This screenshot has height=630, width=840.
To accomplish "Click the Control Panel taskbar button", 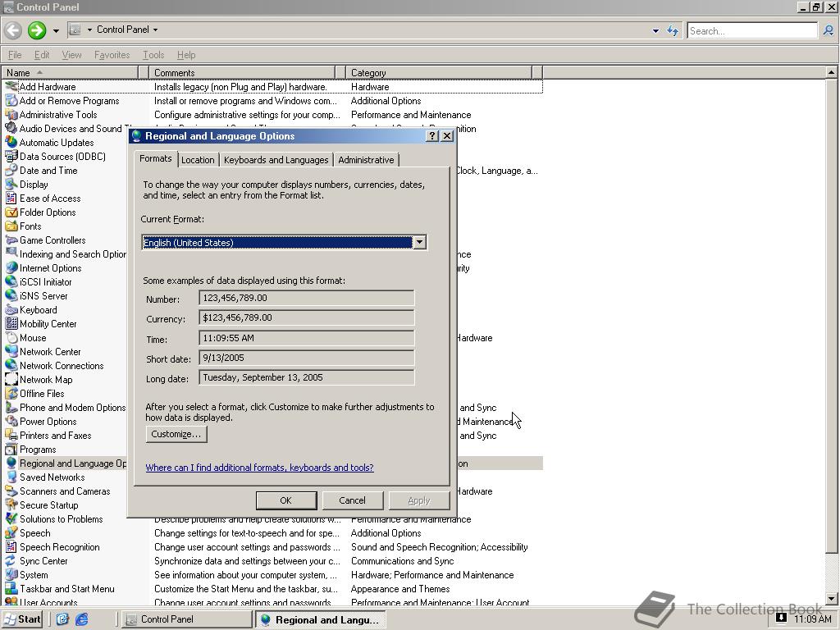I will point(185,619).
